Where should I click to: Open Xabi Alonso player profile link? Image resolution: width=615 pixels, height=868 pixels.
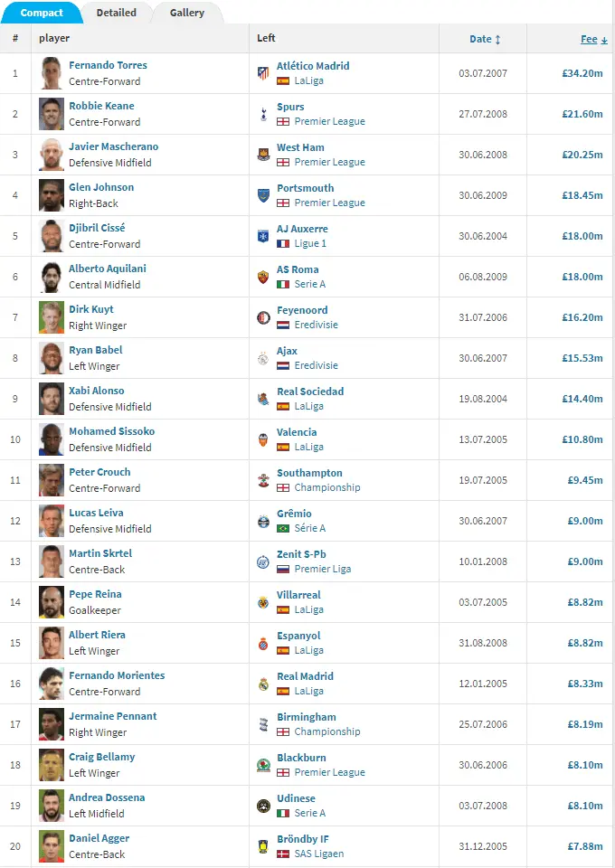point(98,391)
